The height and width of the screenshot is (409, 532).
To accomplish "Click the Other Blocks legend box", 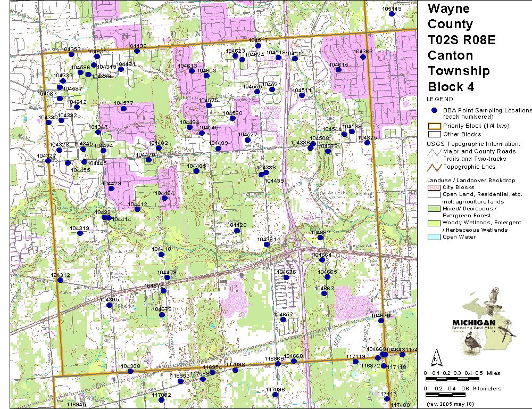I will click(x=434, y=134).
